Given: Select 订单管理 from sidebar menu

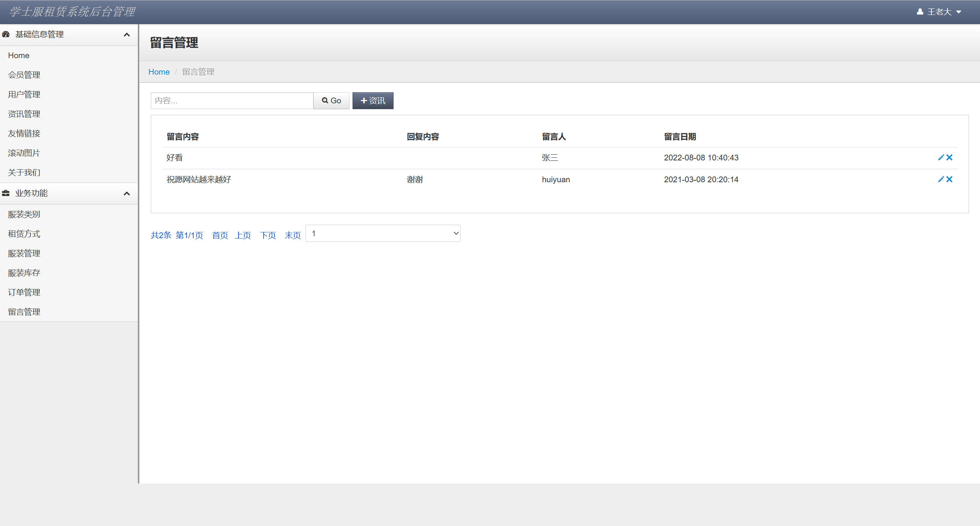Looking at the screenshot, I should pos(24,292).
